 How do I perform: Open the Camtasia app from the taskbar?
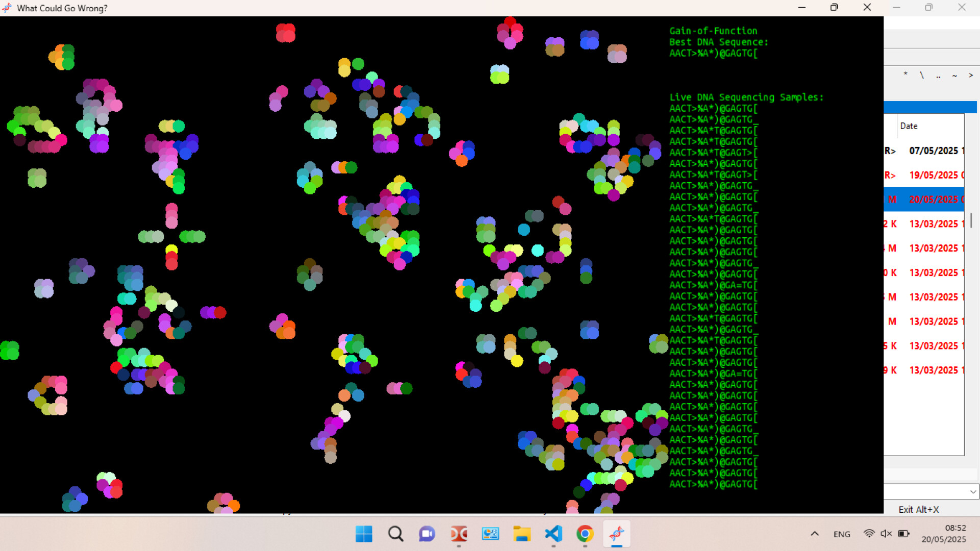459,534
